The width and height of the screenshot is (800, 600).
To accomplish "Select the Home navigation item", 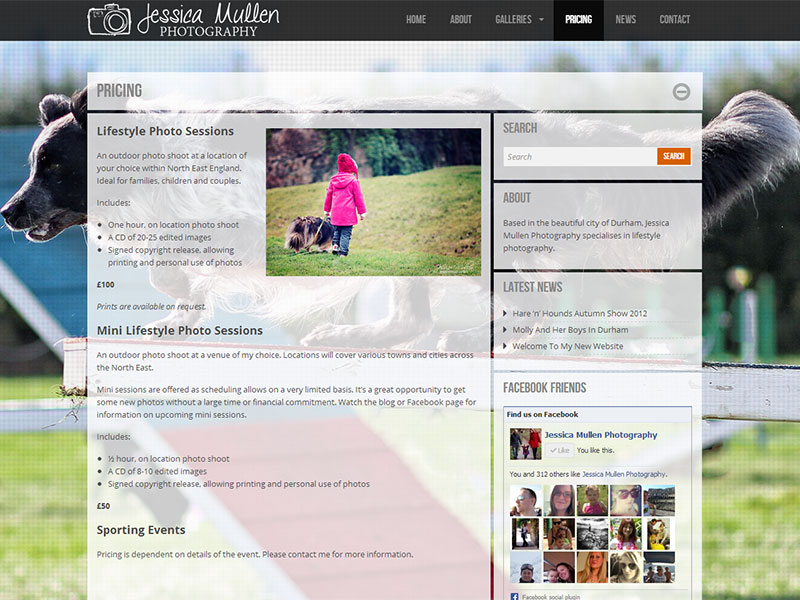I will pyautogui.click(x=414, y=18).
